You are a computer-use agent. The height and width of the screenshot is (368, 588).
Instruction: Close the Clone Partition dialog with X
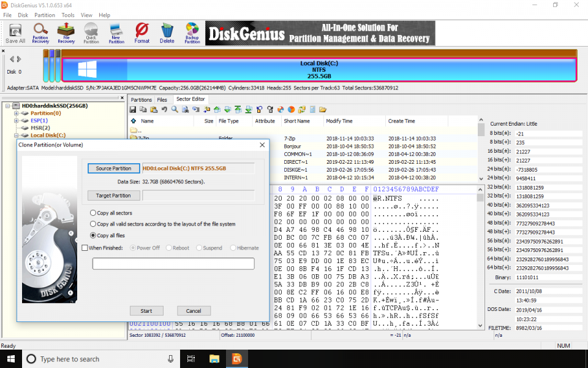(x=262, y=145)
